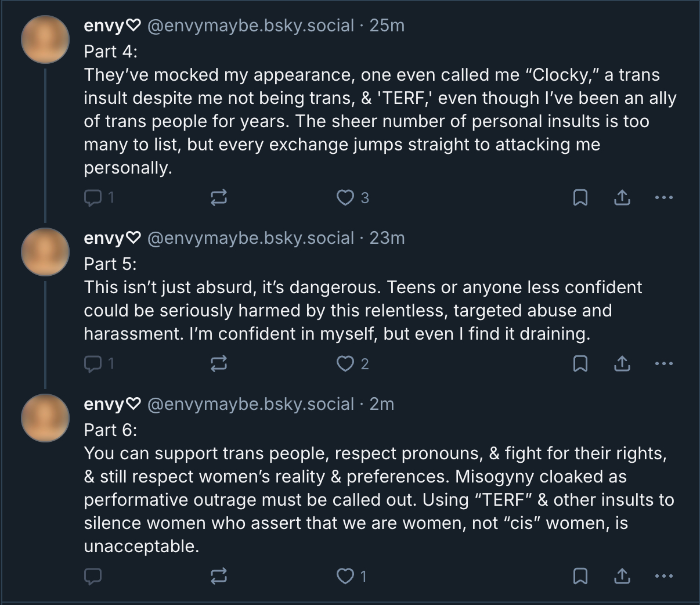Open the @envymaybe.bsky.social handle on Part 5
The height and width of the screenshot is (605, 700).
pyautogui.click(x=251, y=239)
